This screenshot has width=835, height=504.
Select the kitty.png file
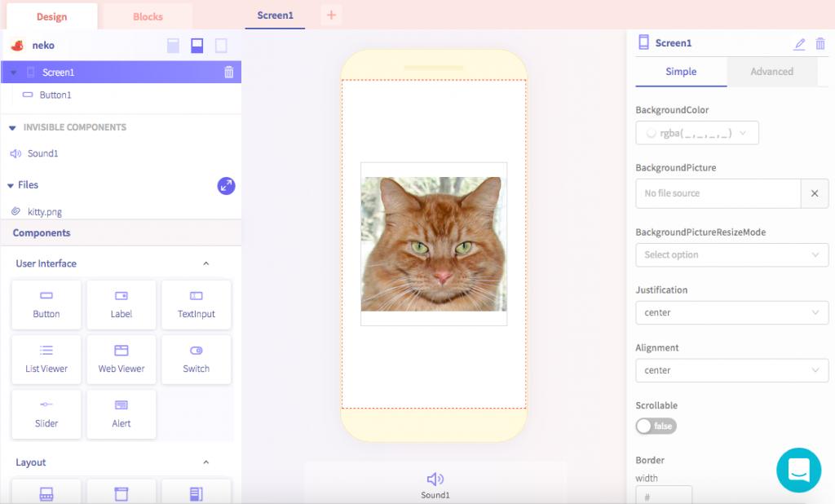pyautogui.click(x=45, y=211)
